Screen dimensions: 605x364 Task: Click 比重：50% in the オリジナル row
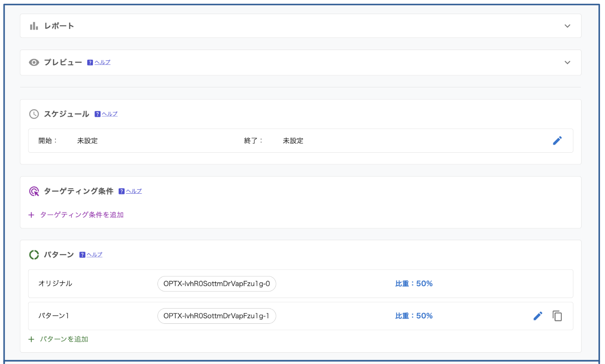click(x=413, y=284)
